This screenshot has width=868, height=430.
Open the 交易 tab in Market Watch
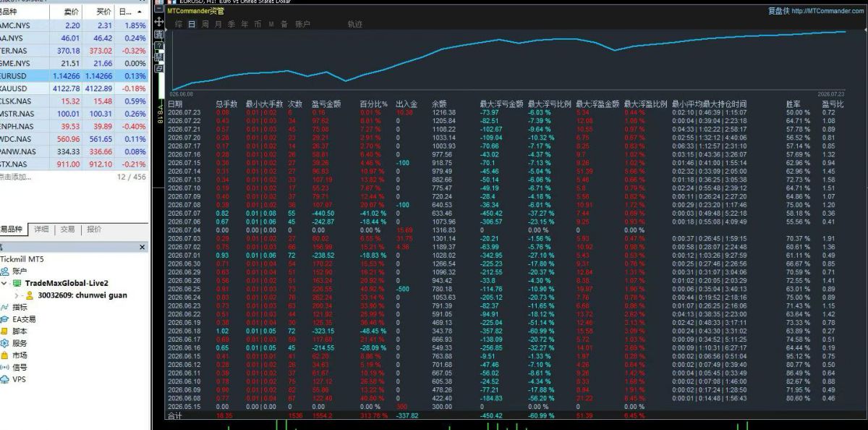[67, 229]
